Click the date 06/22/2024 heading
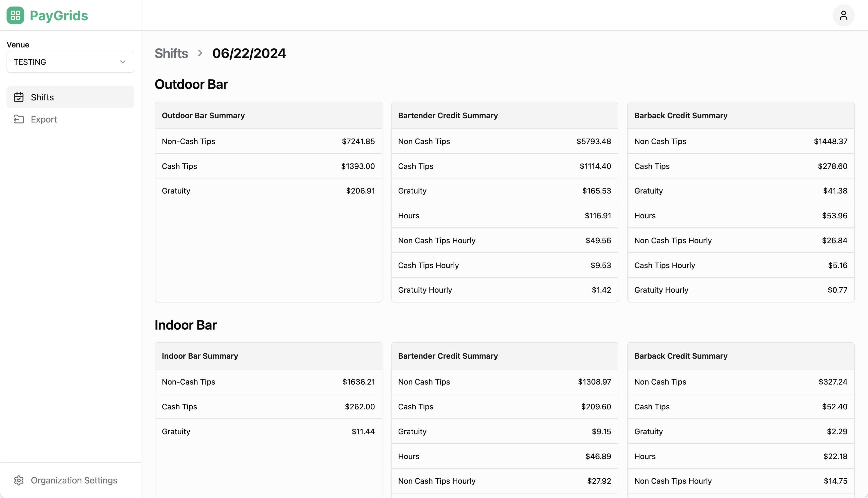868x498 pixels. coord(249,53)
